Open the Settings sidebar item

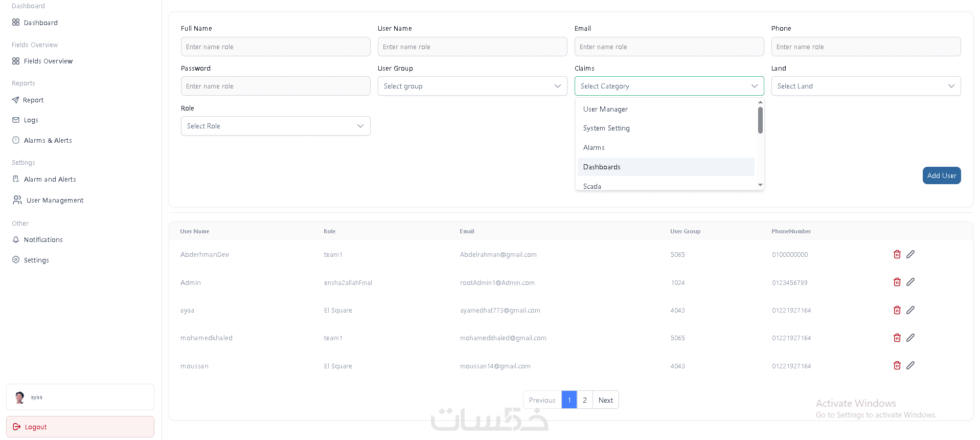31,260
